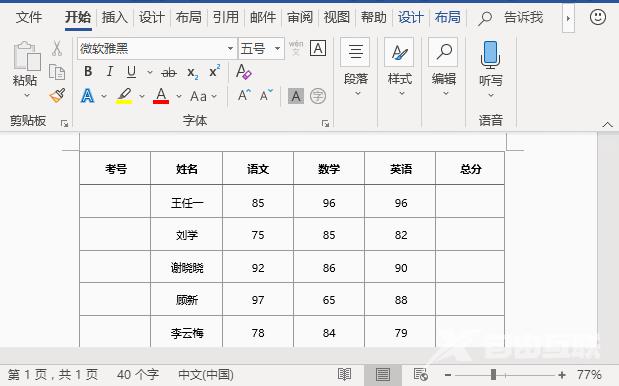Apply yellow text highlight color
The width and height of the screenshot is (619, 386).
pyautogui.click(x=124, y=96)
